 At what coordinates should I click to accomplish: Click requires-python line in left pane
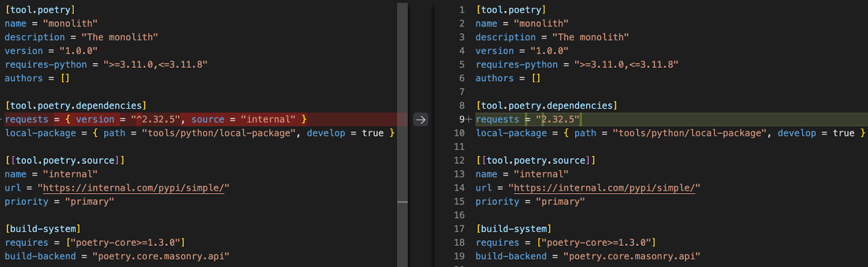pos(106,65)
